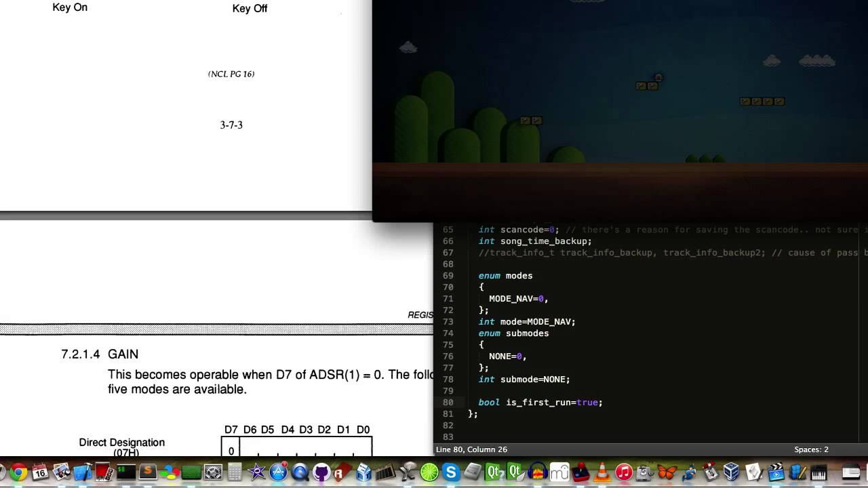Open the GitHub app dock icon
The height and width of the screenshot is (488, 868).
tap(321, 472)
